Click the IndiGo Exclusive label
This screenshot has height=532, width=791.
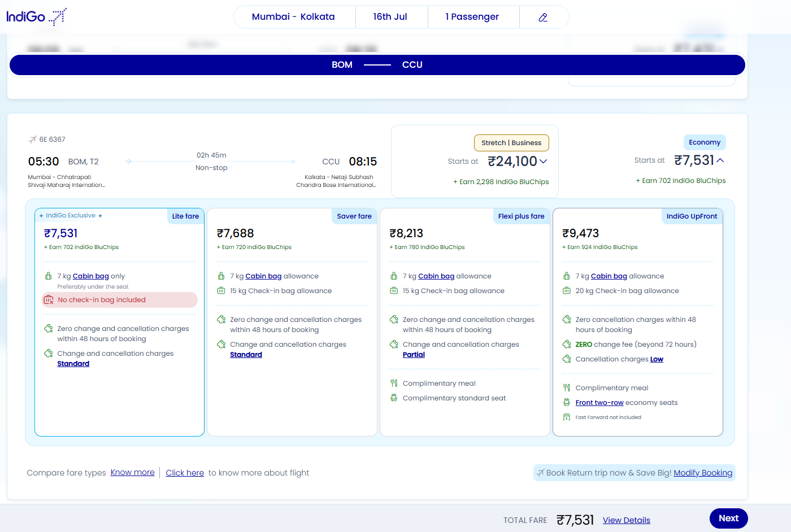(71, 216)
